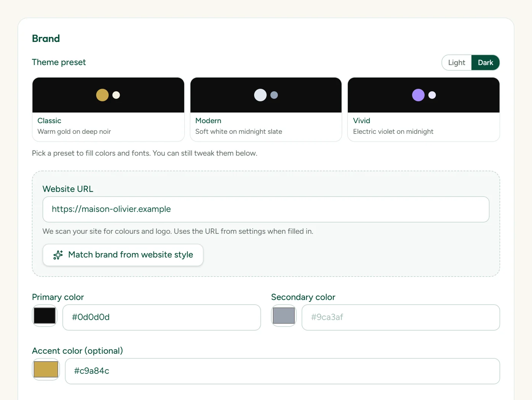Click the 'We scan your site for colours' hint
This screenshot has width=532, height=400.
[x=178, y=231]
